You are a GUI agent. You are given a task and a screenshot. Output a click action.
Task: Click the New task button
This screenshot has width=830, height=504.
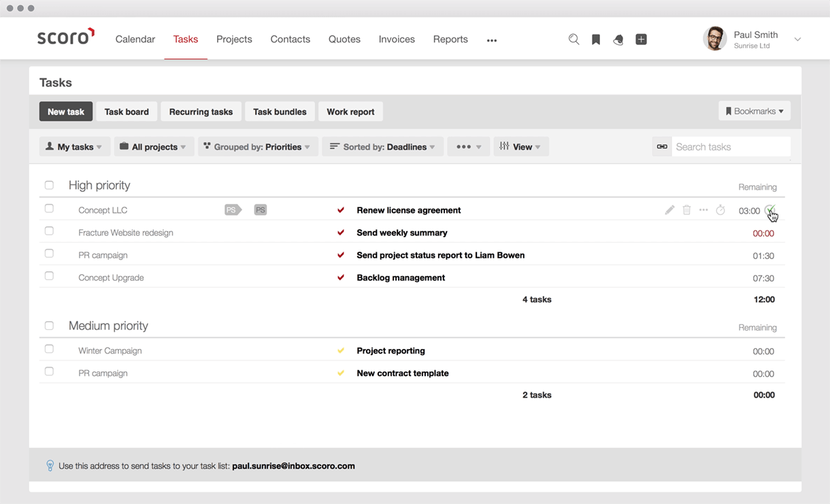click(66, 112)
